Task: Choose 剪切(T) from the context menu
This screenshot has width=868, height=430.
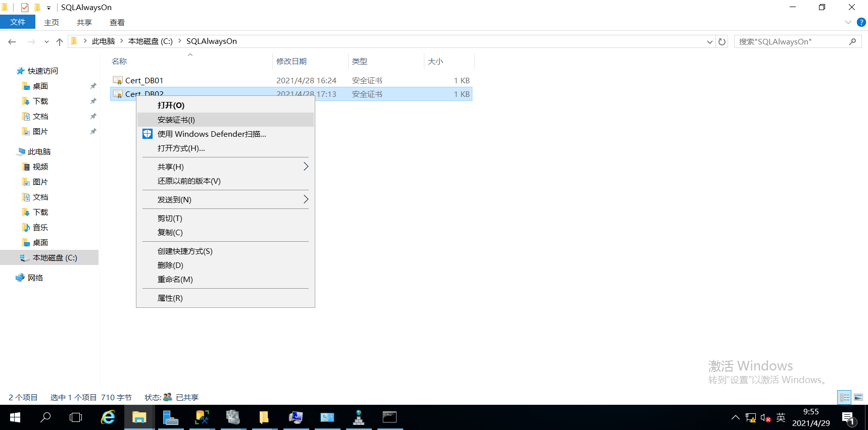Action: (x=225, y=218)
